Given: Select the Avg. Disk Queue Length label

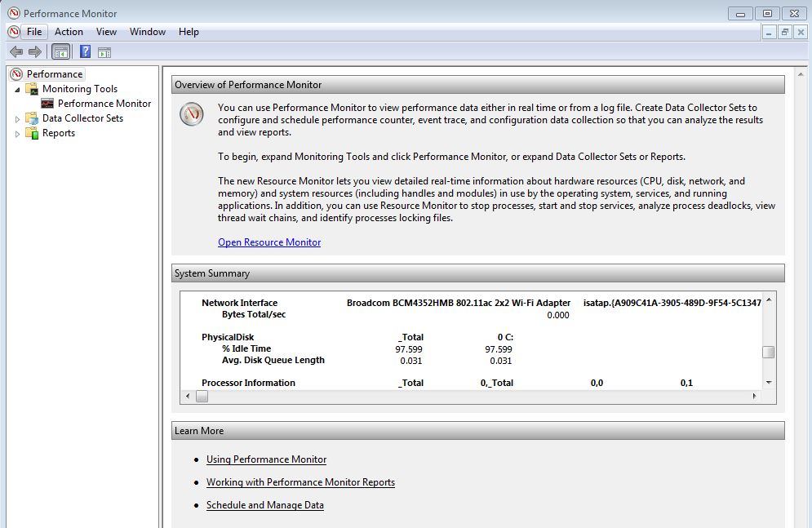Looking at the screenshot, I should (273, 360).
